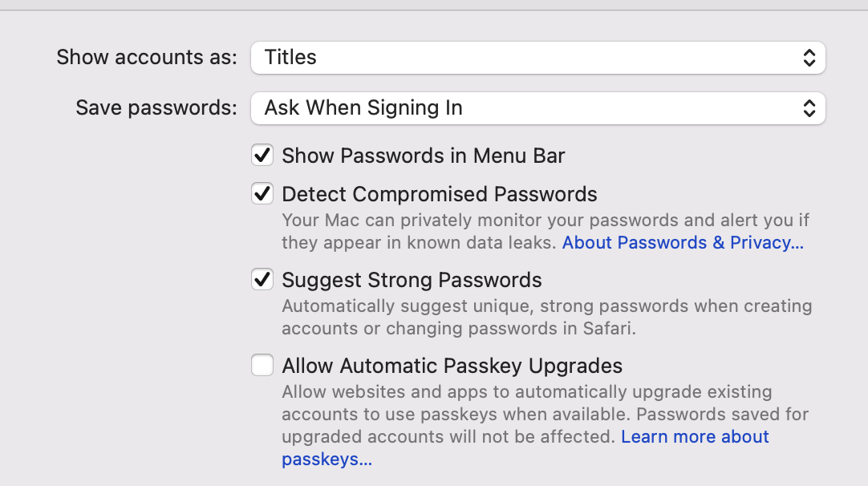The height and width of the screenshot is (486, 868).
Task: Follow the Learn more about passkeys link
Action: (x=695, y=436)
